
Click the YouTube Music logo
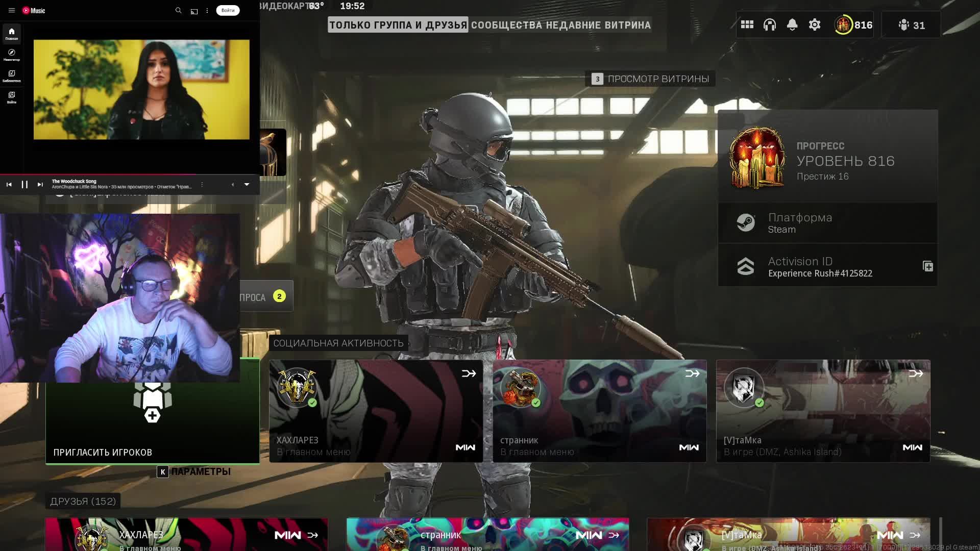(x=34, y=10)
